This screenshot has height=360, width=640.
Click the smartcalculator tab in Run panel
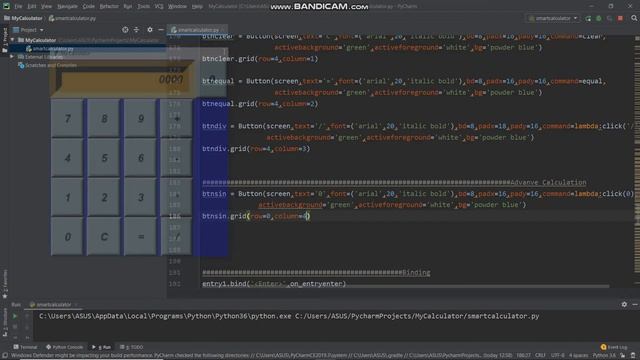pos(53,304)
